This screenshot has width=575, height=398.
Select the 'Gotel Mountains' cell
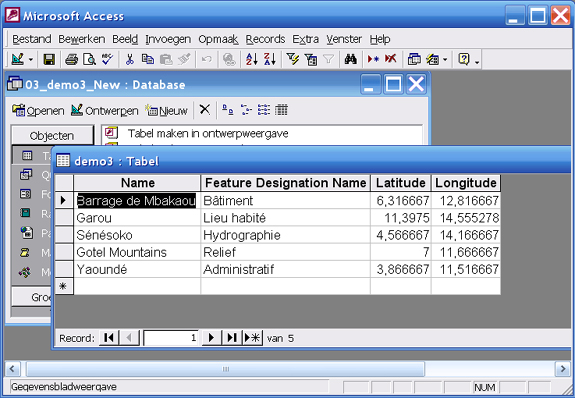(137, 252)
